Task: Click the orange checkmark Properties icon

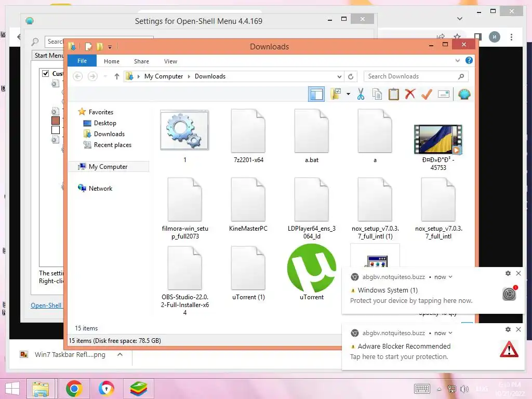Action: 427,94
